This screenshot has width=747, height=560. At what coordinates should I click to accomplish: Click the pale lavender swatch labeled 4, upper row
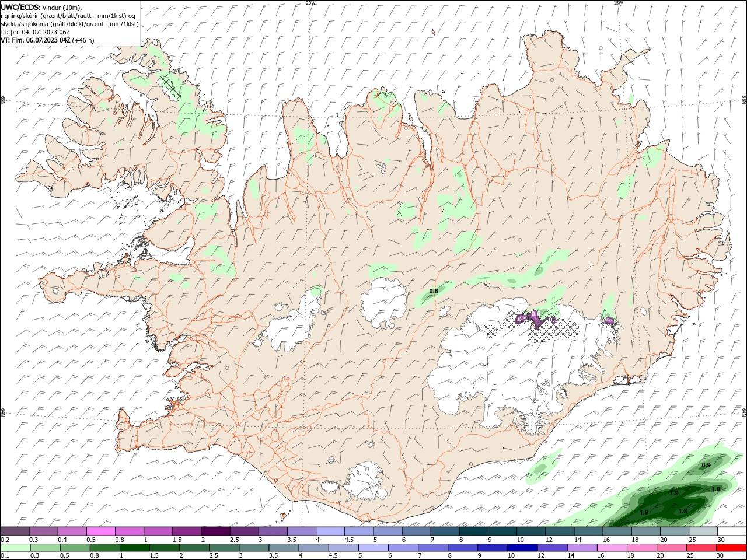[x=330, y=531]
